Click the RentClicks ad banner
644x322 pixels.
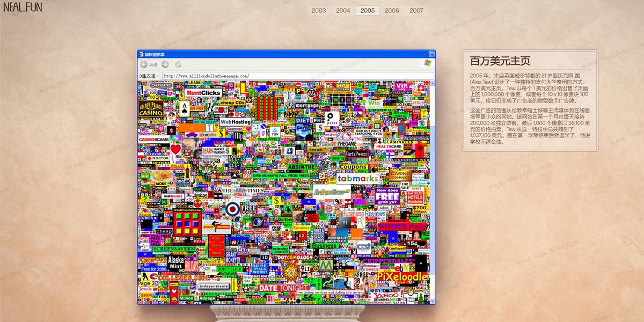point(204,93)
